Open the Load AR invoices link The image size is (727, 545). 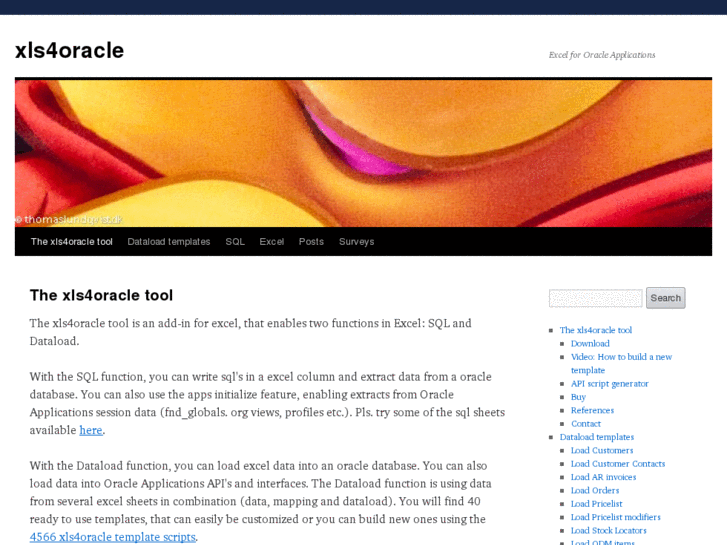603,477
